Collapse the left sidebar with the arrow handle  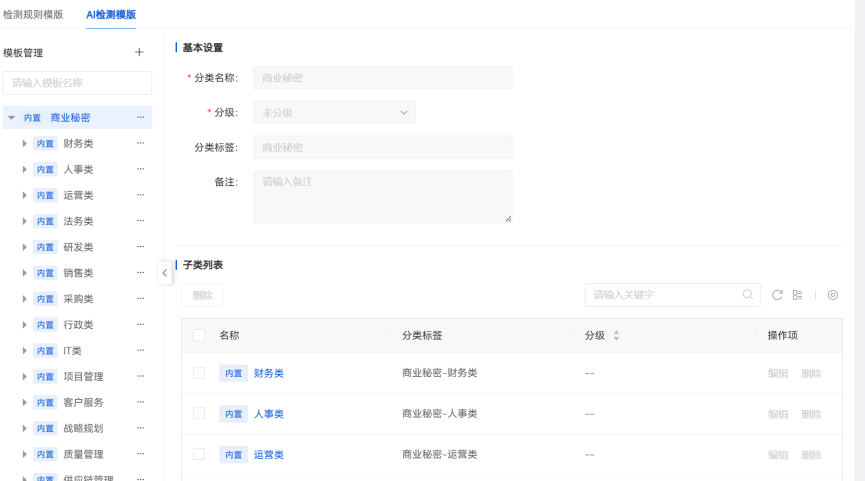coord(165,273)
